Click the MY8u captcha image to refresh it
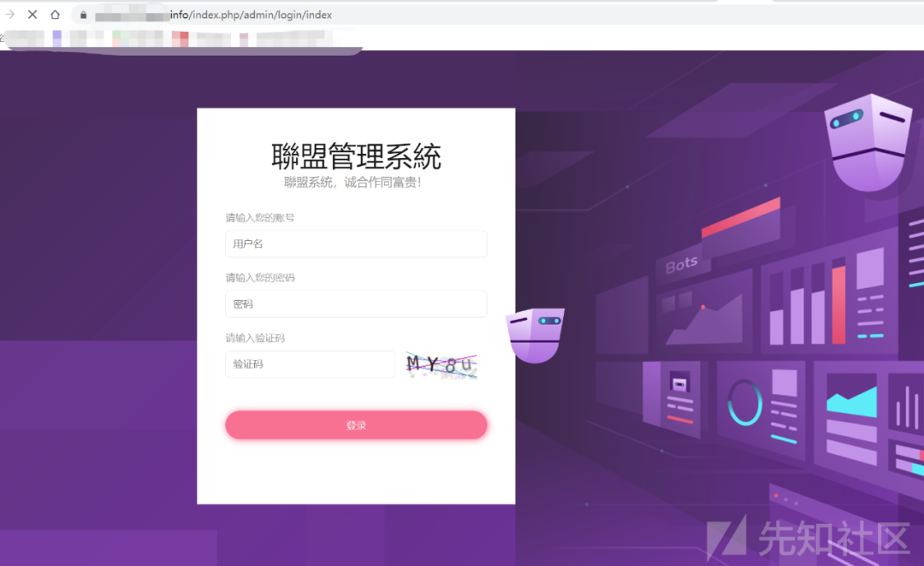This screenshot has height=566, width=924. pyautogui.click(x=441, y=364)
